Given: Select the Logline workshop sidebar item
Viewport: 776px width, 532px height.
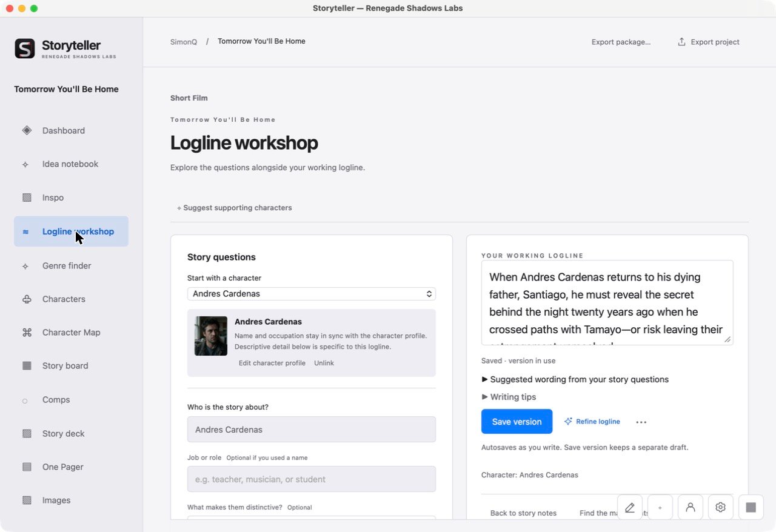Looking at the screenshot, I should 71,231.
